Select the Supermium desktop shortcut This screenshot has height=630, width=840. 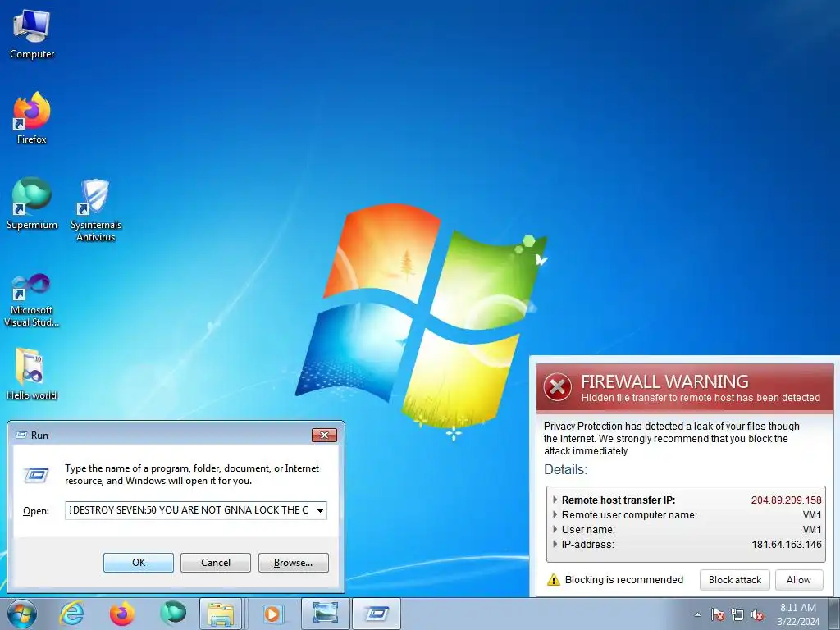(x=32, y=203)
